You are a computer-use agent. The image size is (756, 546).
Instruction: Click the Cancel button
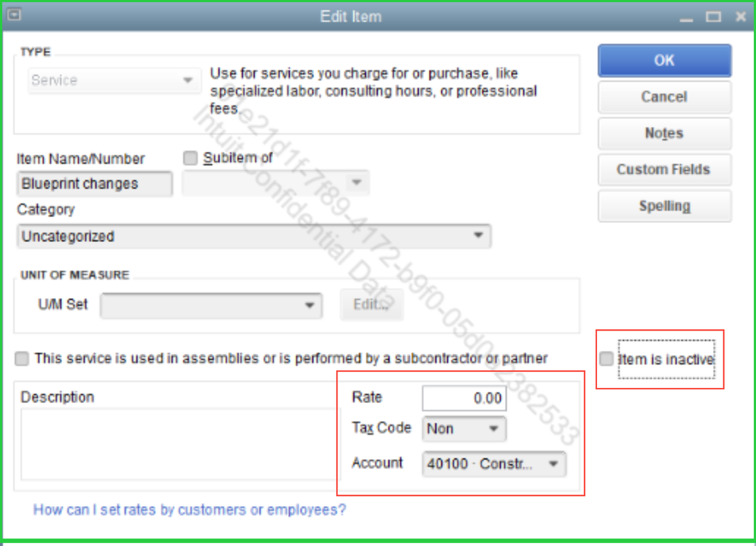(664, 97)
